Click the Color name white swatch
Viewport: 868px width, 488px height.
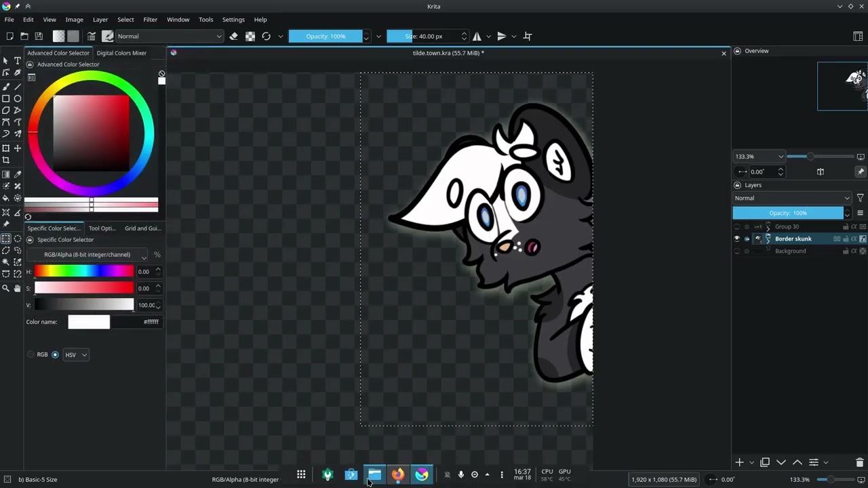89,322
